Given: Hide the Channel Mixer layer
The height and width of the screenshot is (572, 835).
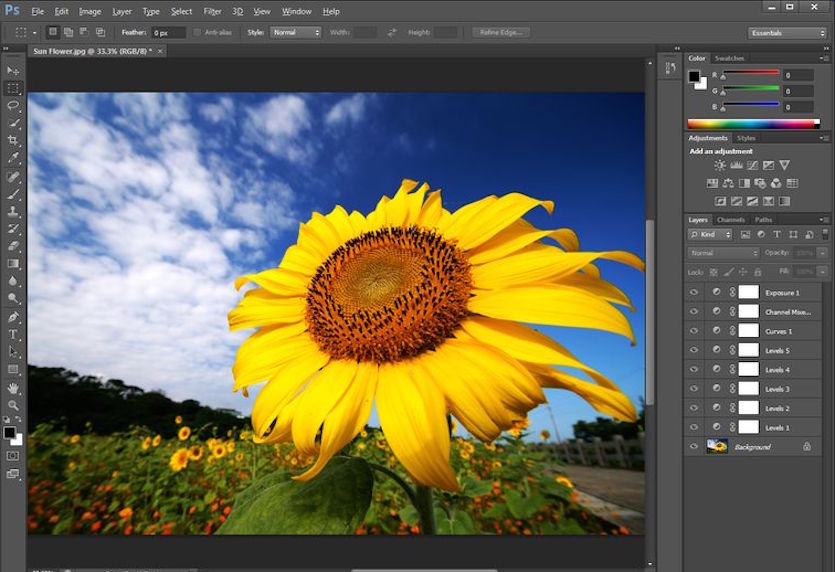Looking at the screenshot, I should click(x=693, y=312).
